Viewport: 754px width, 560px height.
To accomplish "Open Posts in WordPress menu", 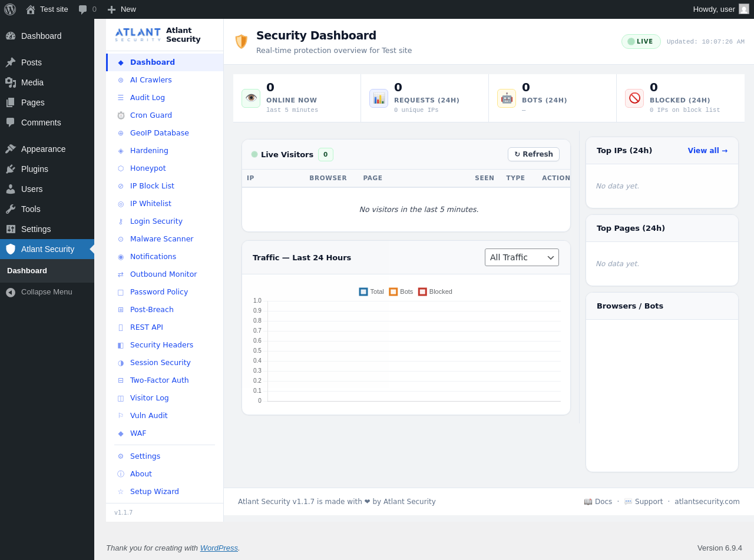I will [47, 62].
